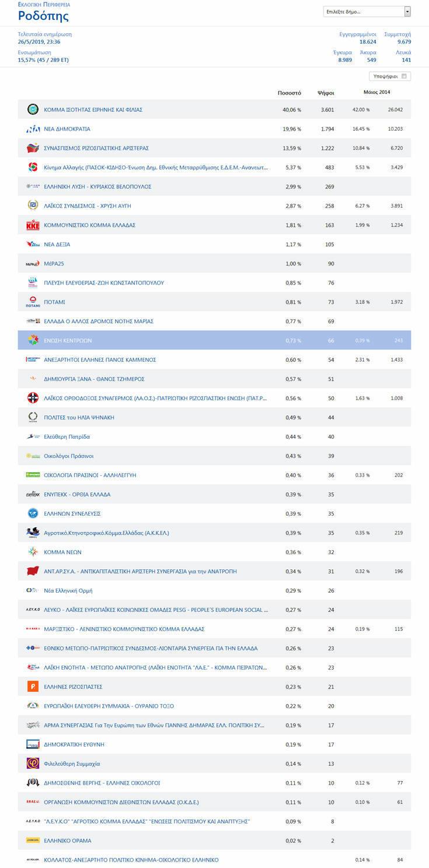The image size is (429, 868).
Task: Click the ΕΛΛΗΝΕΣ ΡΙΖΟΣΠΑΣΤΕΣ orange logo
Action: click(x=33, y=687)
